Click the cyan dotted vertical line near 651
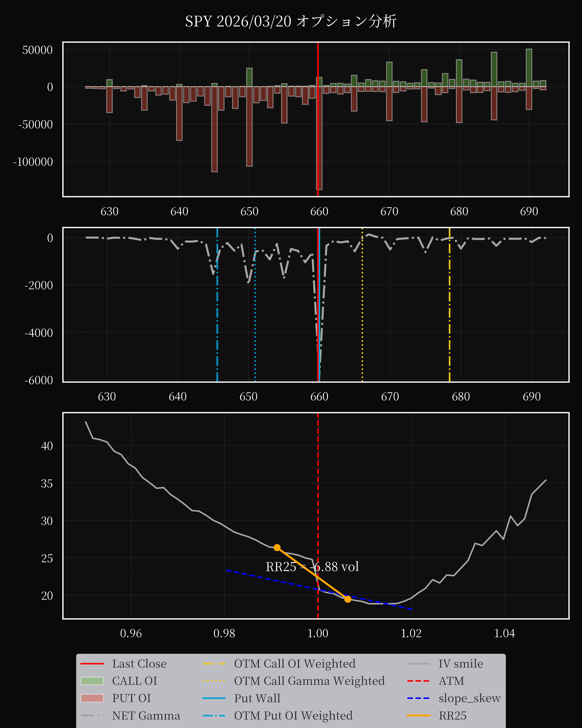The height and width of the screenshot is (728, 582). (255, 305)
